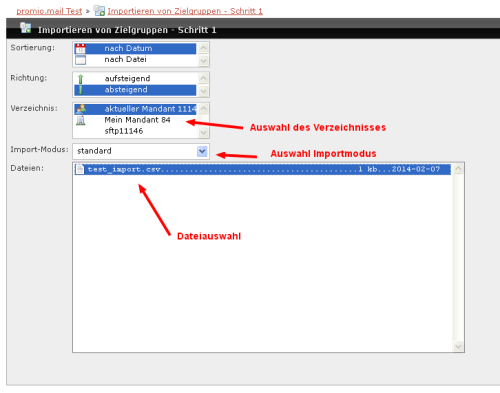Click Richtung list scroll-down arrow
The image size is (500, 393).
[203, 91]
